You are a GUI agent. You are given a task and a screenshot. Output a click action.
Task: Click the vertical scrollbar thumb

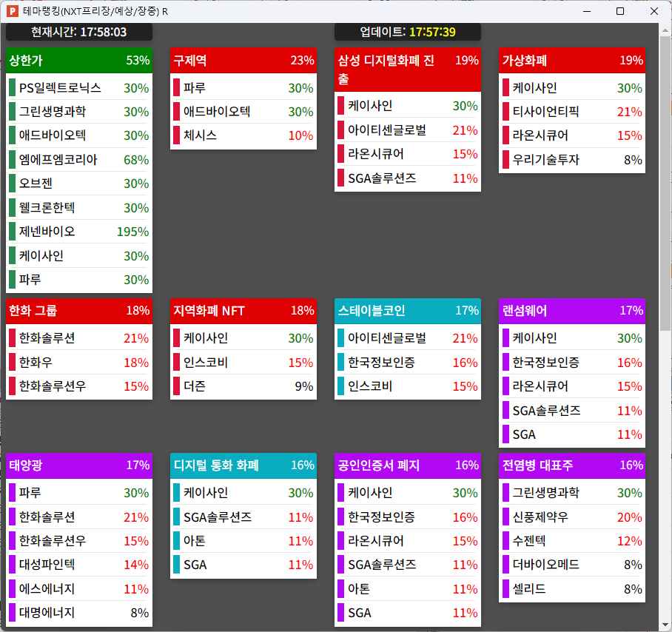click(665, 184)
